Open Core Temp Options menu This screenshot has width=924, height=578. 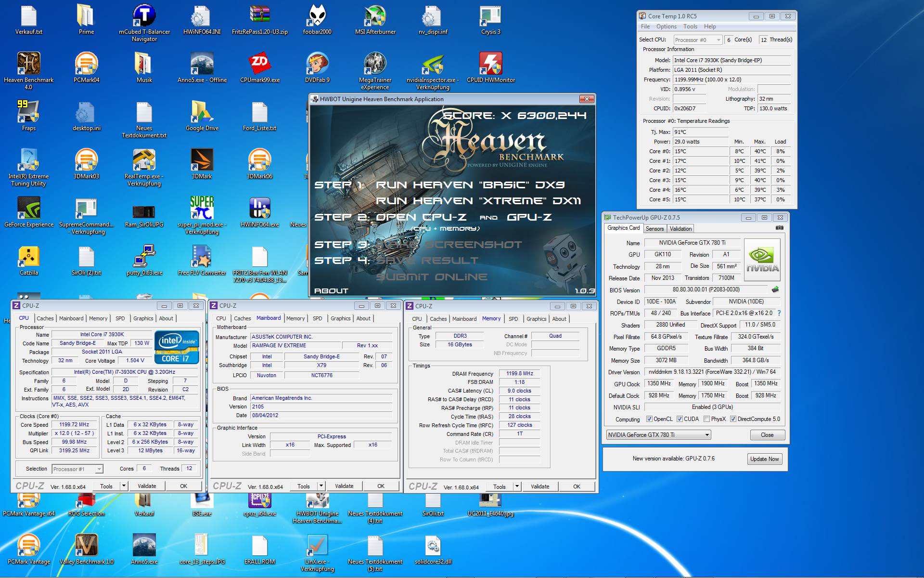click(x=666, y=26)
